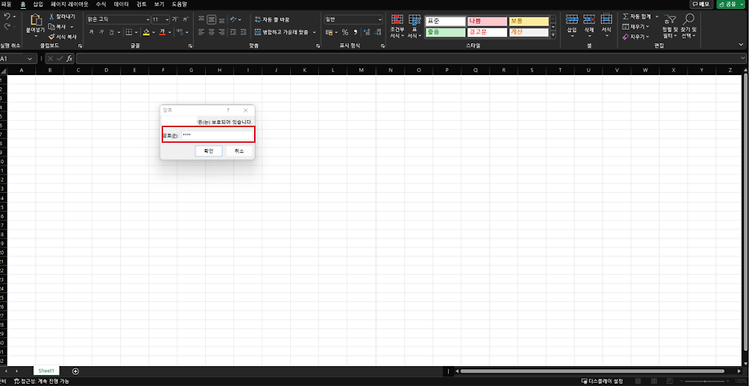Click the red font color 가 button
Image resolution: width=750 pixels, height=386 pixels.
[x=163, y=32]
